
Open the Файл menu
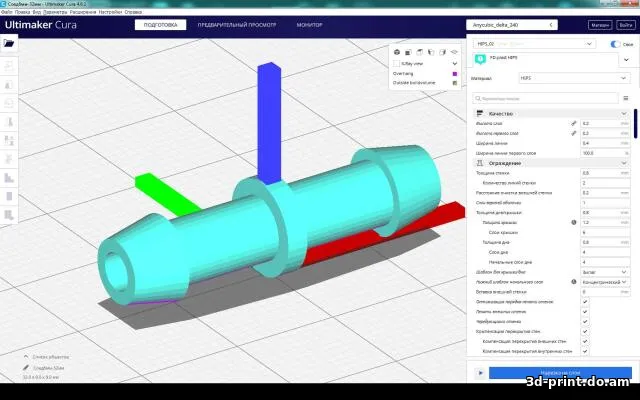[x=7, y=12]
